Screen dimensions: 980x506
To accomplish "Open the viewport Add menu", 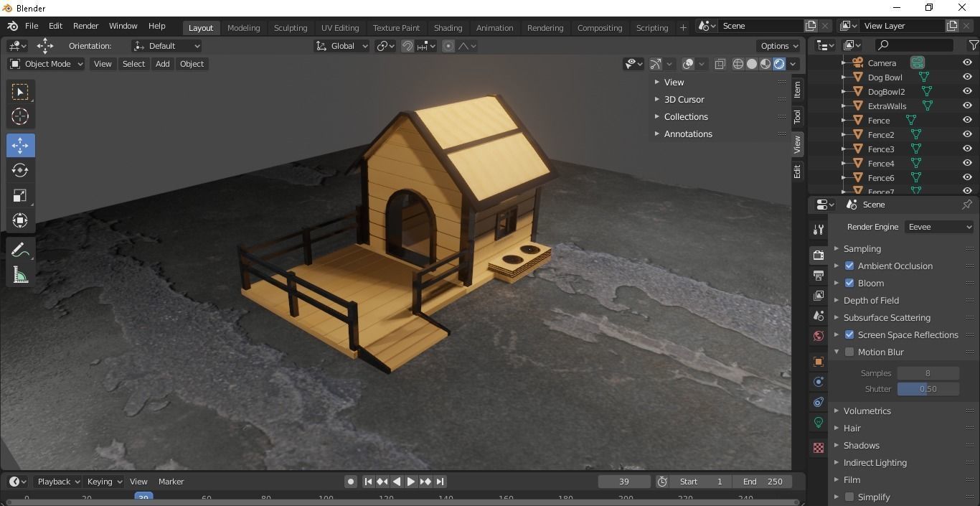I will [163, 64].
